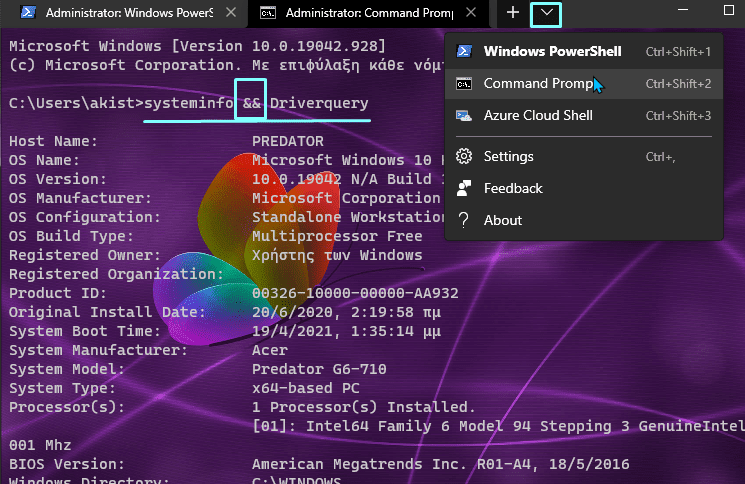Close the Command Prompt tab
Screen dimensions: 745x484
point(471,12)
